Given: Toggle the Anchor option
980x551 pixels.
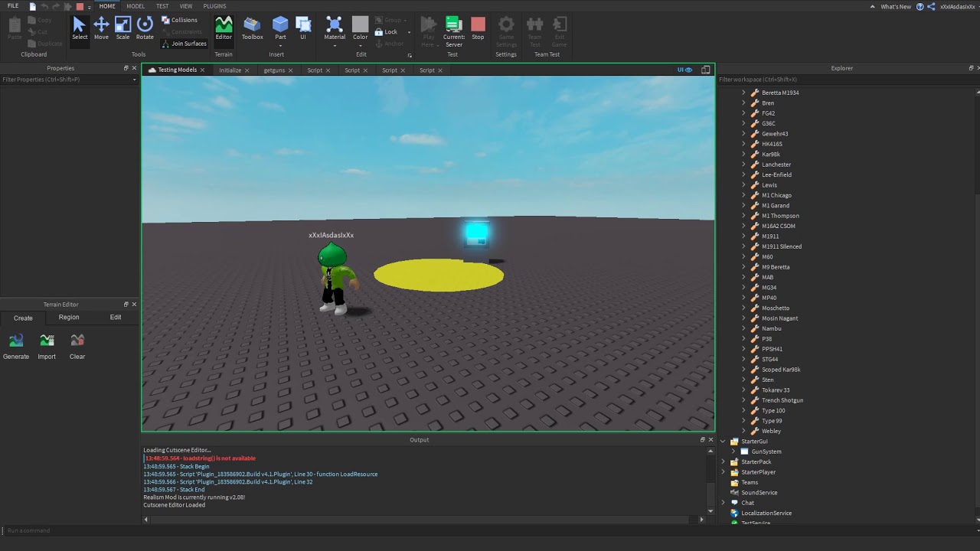Looking at the screenshot, I should 389,44.
